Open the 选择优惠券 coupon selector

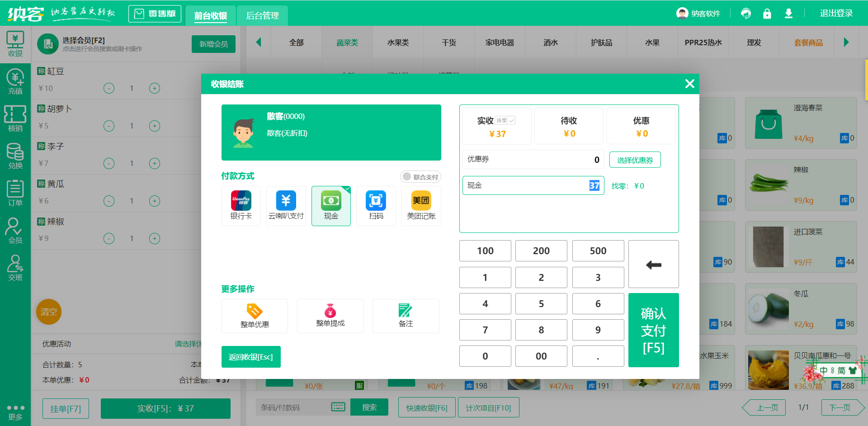pos(635,159)
